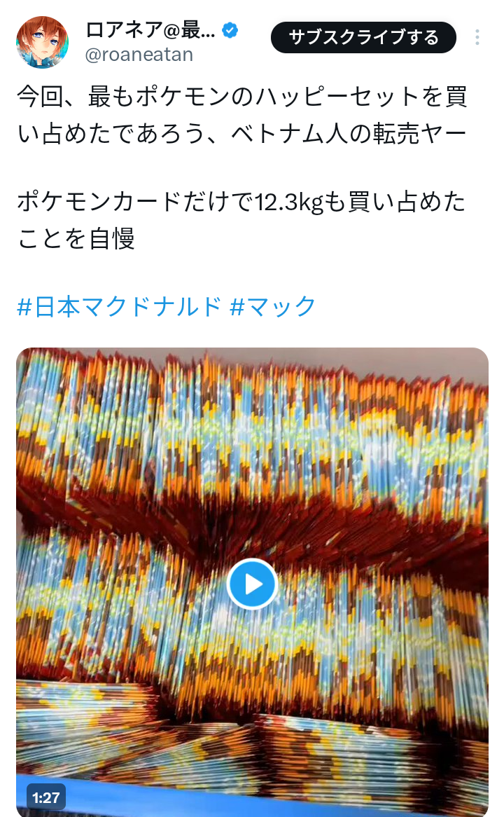
Task: Click the line ポケモンカードだけで12.3kgも買い占めた
Action: pos(241,202)
